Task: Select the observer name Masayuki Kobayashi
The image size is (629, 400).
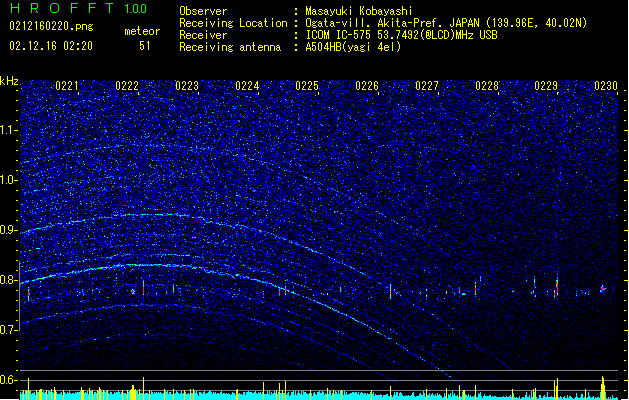Action: click(x=359, y=11)
